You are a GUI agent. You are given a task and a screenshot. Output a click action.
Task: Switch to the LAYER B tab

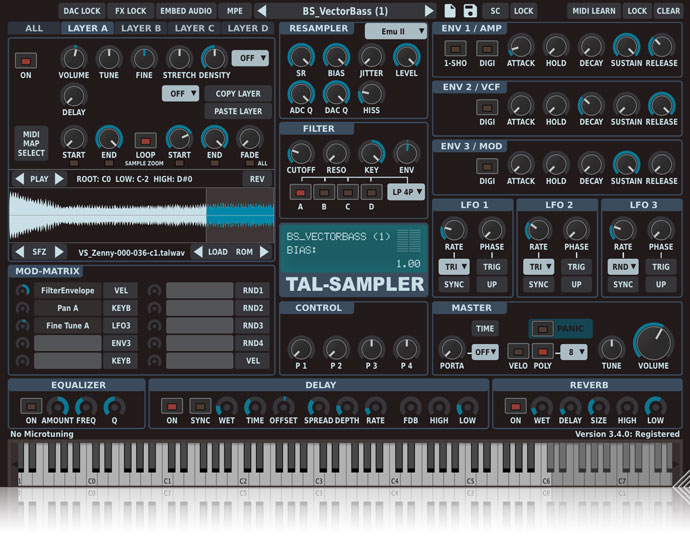click(141, 29)
